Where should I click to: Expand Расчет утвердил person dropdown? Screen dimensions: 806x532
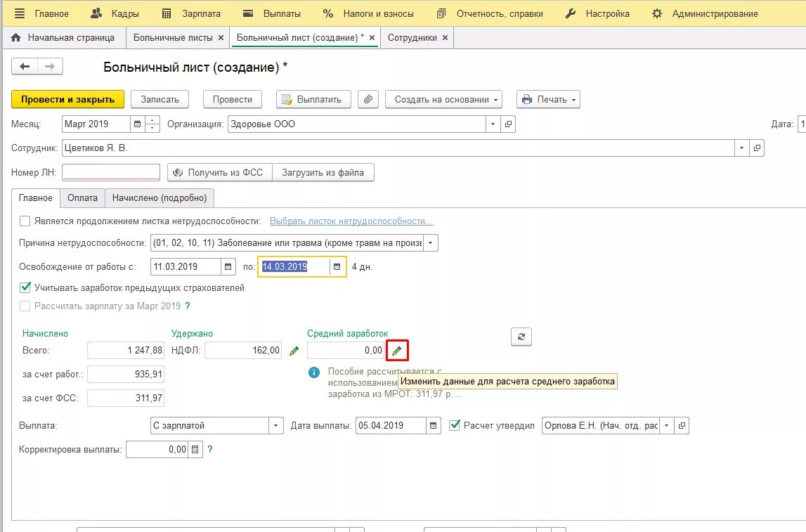[x=666, y=426]
